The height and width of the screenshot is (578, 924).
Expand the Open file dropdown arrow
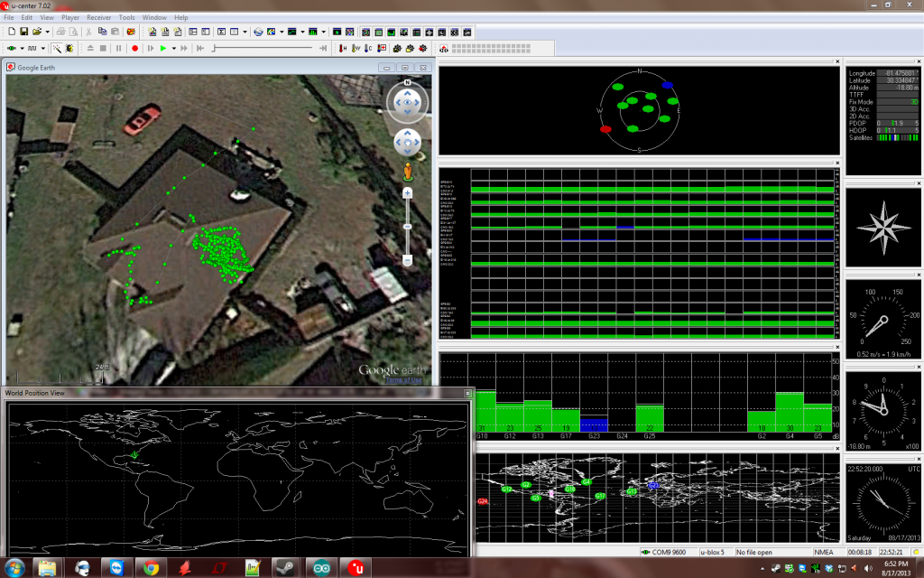[x=46, y=32]
